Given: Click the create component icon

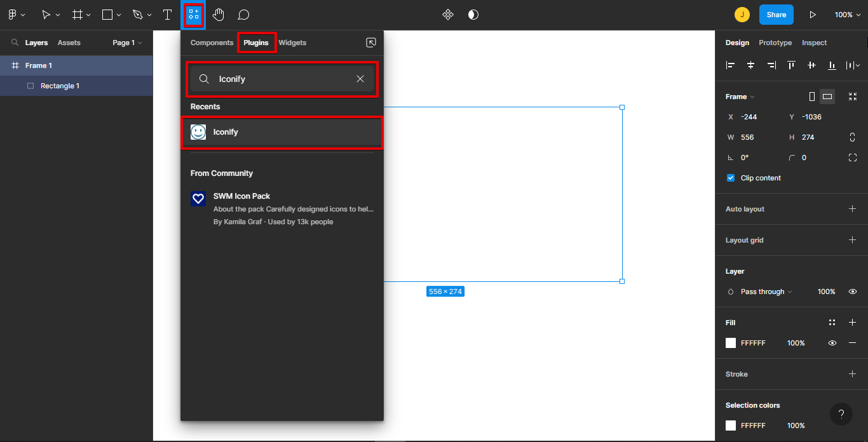Looking at the screenshot, I should pyautogui.click(x=448, y=15).
